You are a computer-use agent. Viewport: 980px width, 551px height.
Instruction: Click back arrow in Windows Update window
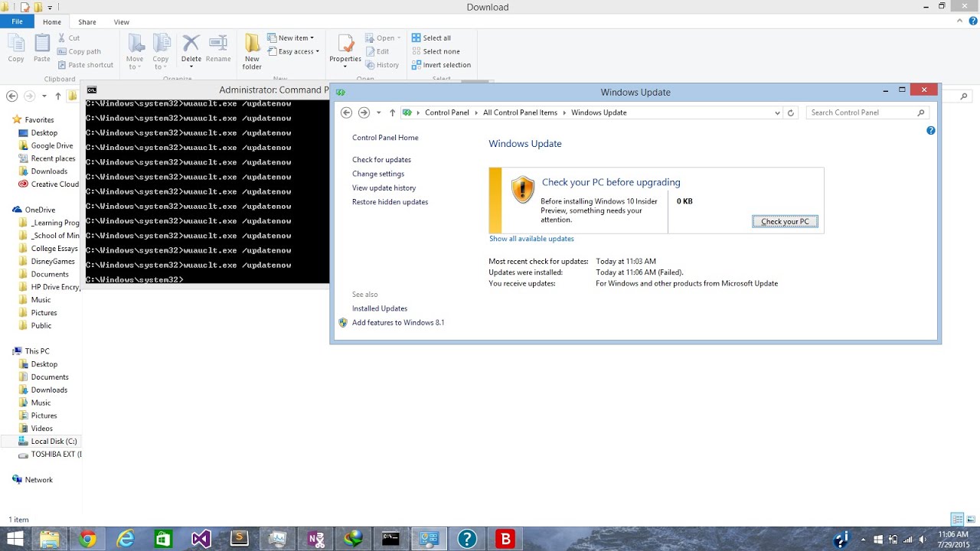pos(346,112)
